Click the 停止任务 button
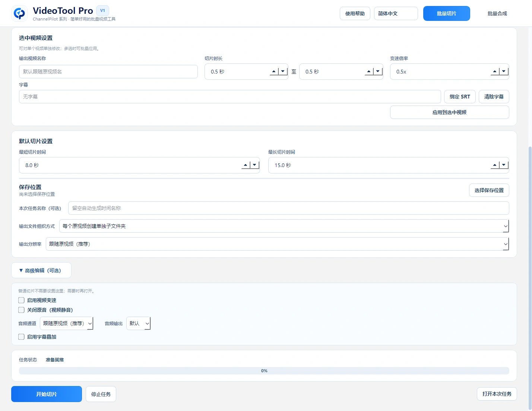Viewport: 532px width, 411px height. click(x=101, y=394)
